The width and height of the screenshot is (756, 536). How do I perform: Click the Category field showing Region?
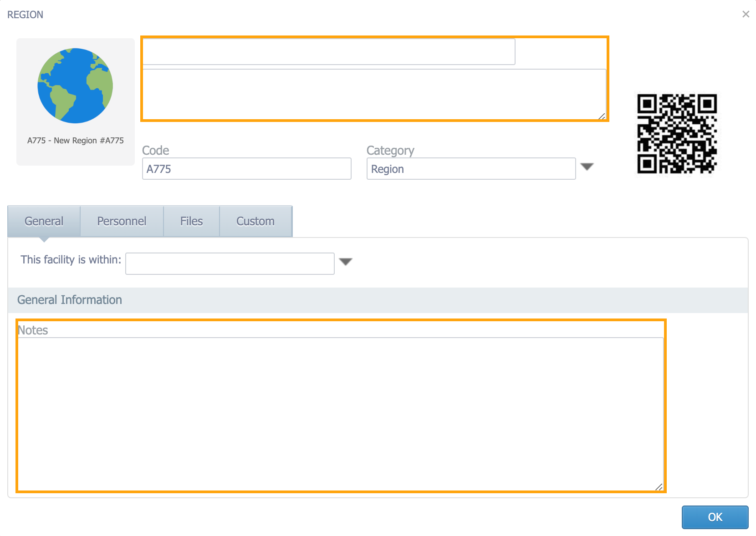coord(471,169)
